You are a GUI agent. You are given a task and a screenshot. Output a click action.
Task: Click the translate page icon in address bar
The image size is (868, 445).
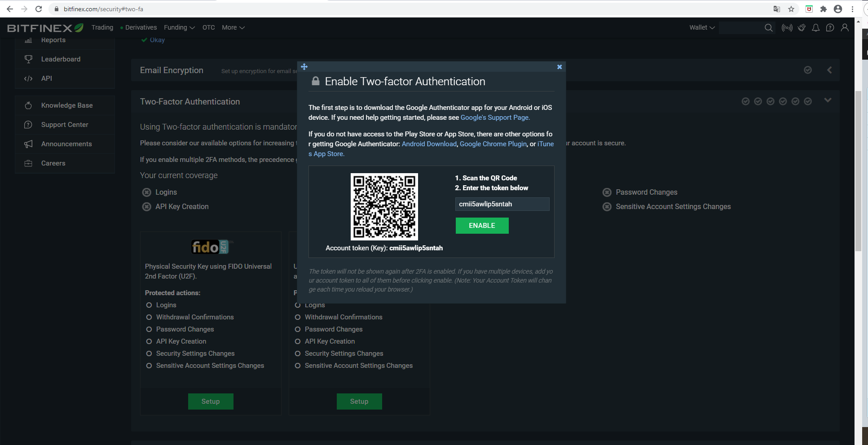coord(777,9)
